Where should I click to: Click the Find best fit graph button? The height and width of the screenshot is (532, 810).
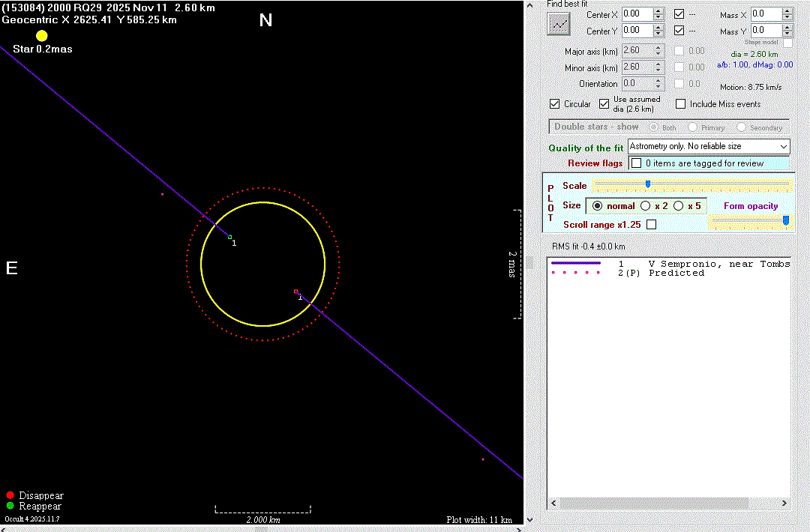(x=559, y=24)
